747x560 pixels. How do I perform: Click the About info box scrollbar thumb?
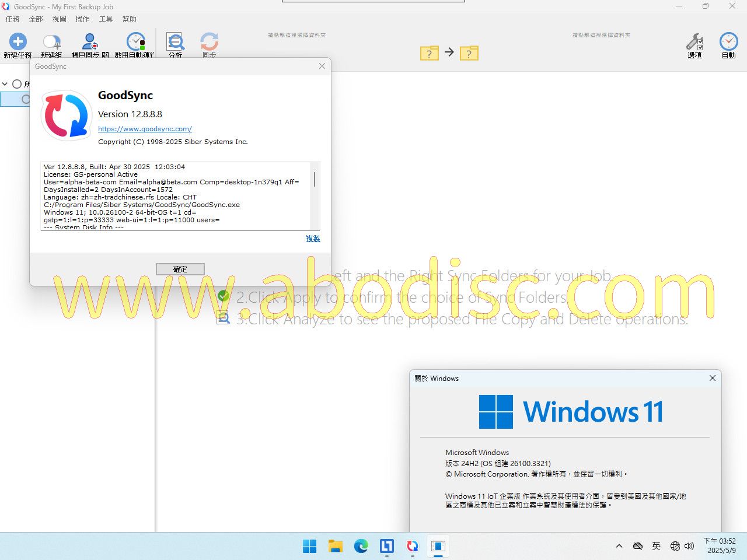pyautogui.click(x=315, y=180)
